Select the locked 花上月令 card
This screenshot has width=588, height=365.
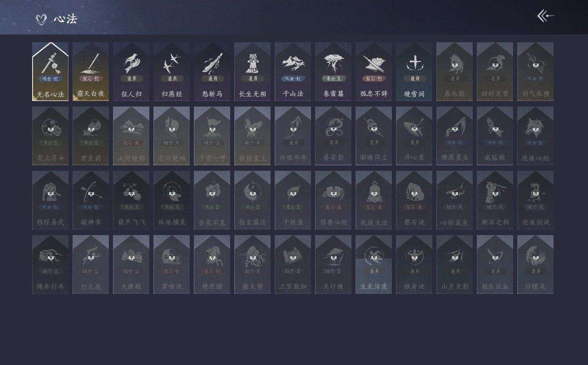point(50,136)
